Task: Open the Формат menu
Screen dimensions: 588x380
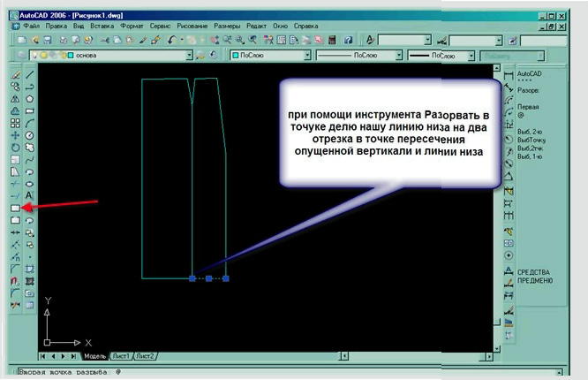Action: 135,27
